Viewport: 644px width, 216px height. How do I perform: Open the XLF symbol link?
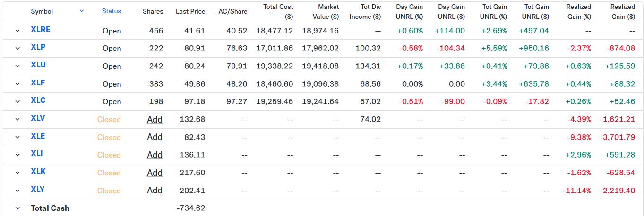click(38, 83)
